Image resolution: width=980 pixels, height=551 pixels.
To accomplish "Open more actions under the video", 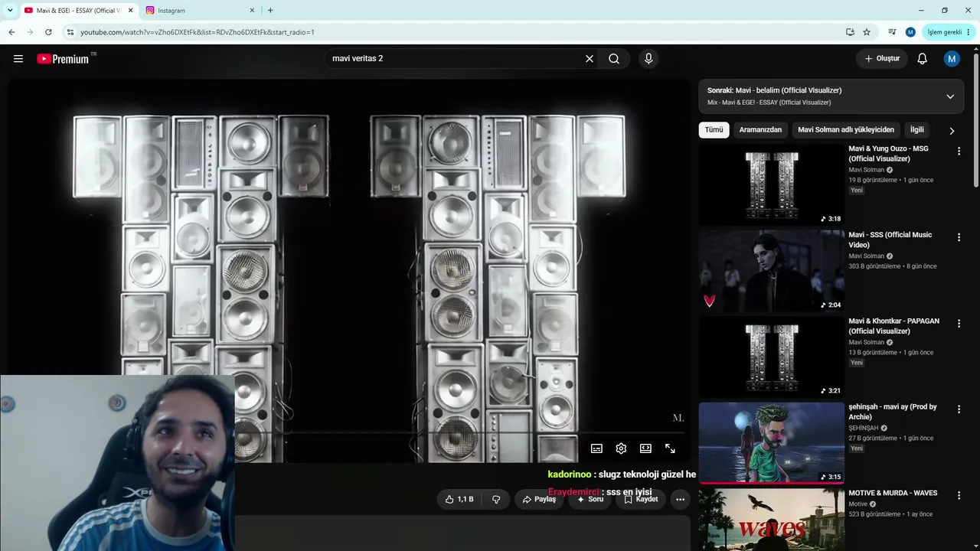I will (x=680, y=499).
